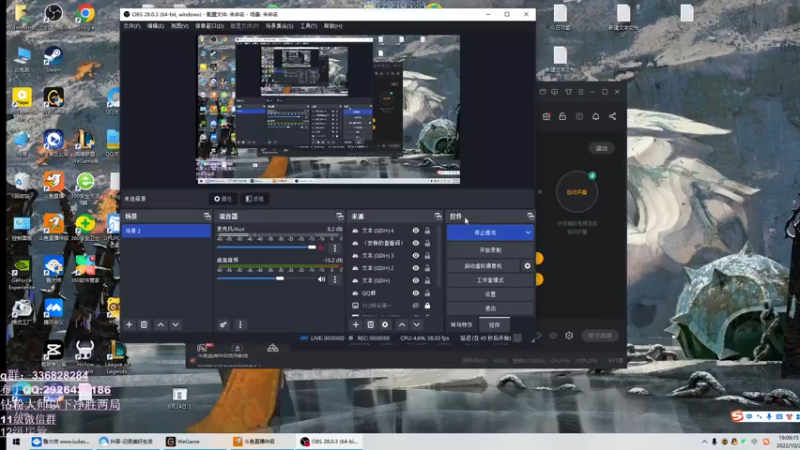800x450 pixels.
Task: Click 退出 pill button in side window
Action: pos(602,148)
